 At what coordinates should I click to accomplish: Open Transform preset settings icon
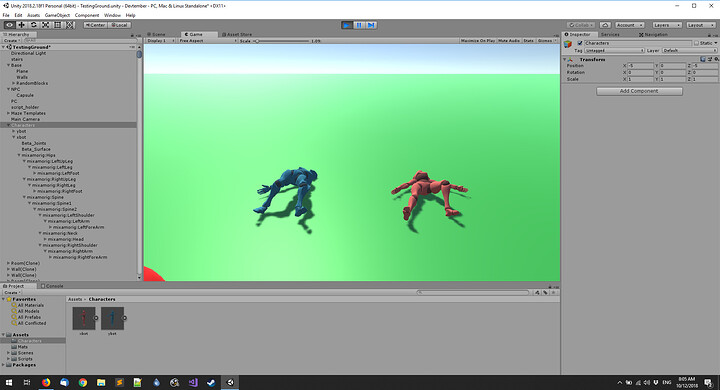click(x=709, y=59)
